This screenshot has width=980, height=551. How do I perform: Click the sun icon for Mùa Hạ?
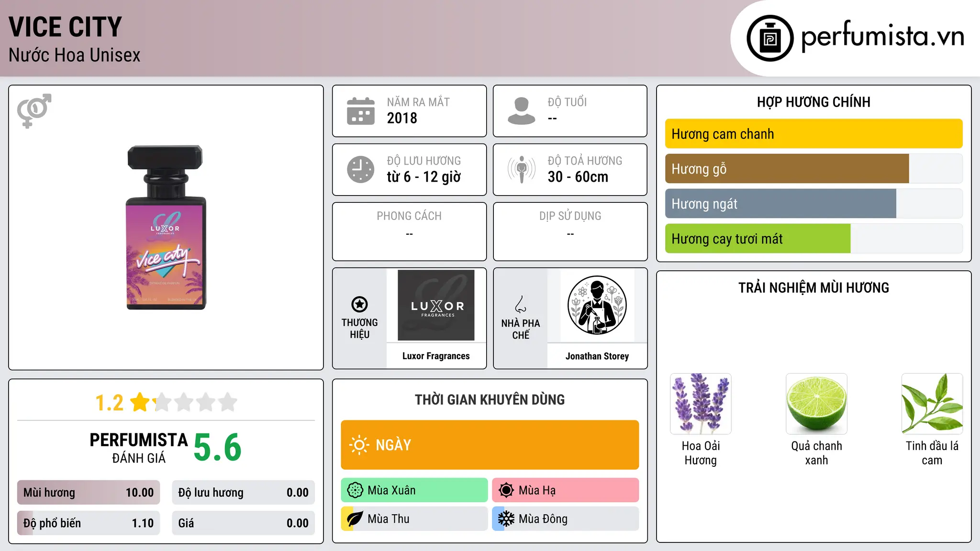pos(506,490)
